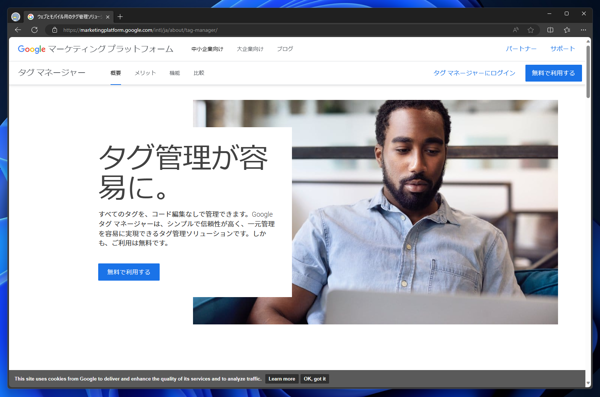Add page to favorites with star icon
This screenshot has width=600, height=397.
pos(530,30)
